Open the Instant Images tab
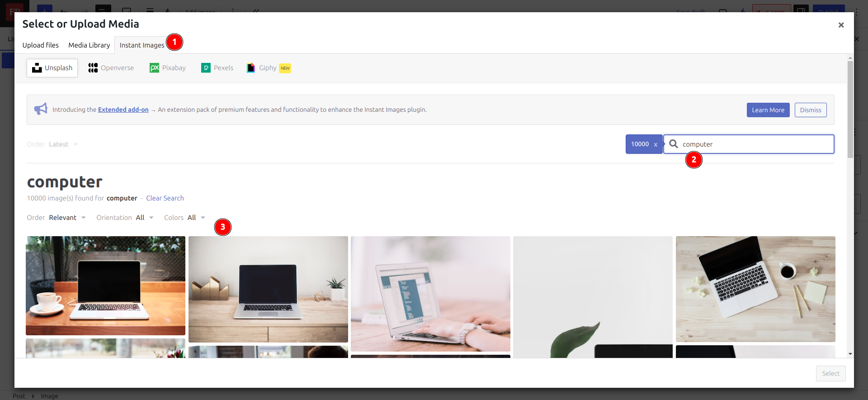868x400 pixels. (142, 45)
